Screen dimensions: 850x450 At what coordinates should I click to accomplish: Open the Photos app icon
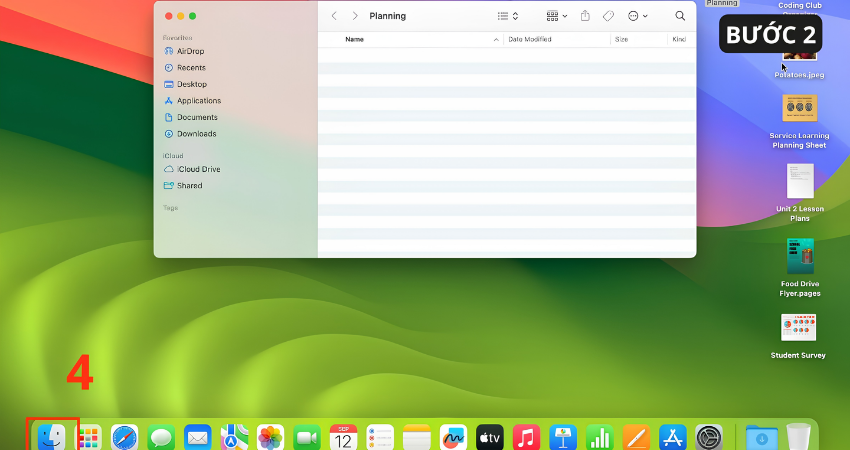(x=271, y=437)
